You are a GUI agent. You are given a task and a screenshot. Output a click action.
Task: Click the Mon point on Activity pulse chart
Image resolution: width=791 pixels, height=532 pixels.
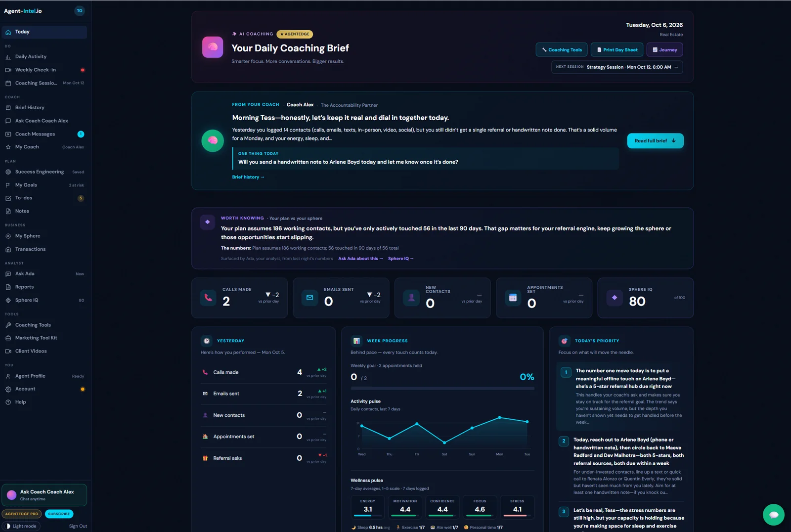click(x=499, y=417)
